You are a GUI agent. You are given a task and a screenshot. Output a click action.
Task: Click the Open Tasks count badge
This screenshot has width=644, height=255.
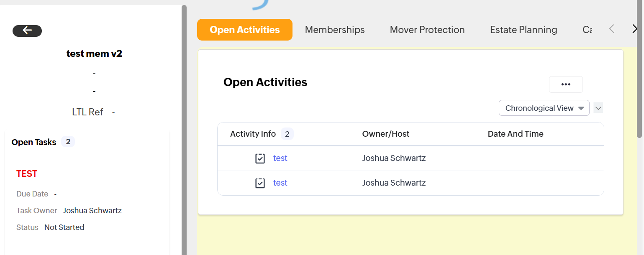68,142
